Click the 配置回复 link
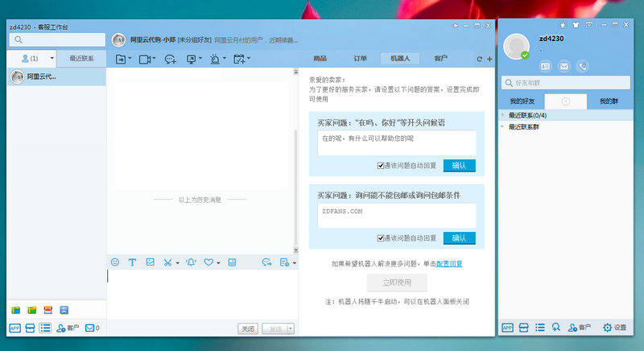644x351 pixels. click(x=449, y=263)
